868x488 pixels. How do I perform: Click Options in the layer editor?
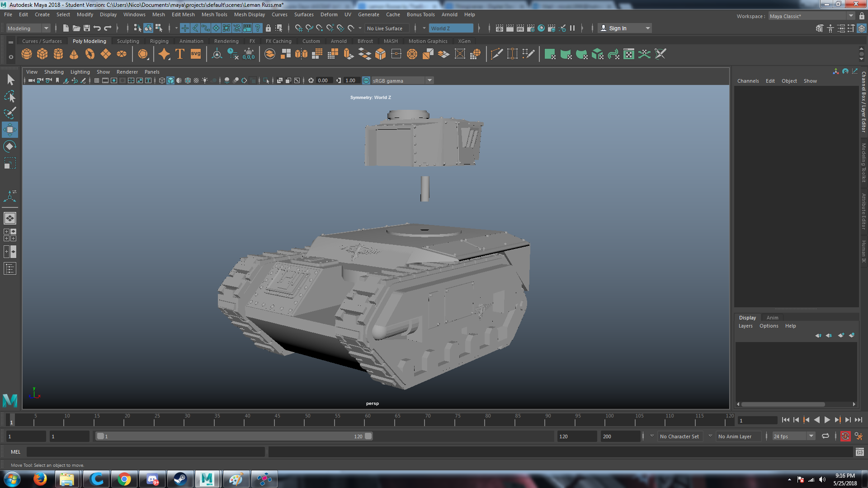[769, 326]
